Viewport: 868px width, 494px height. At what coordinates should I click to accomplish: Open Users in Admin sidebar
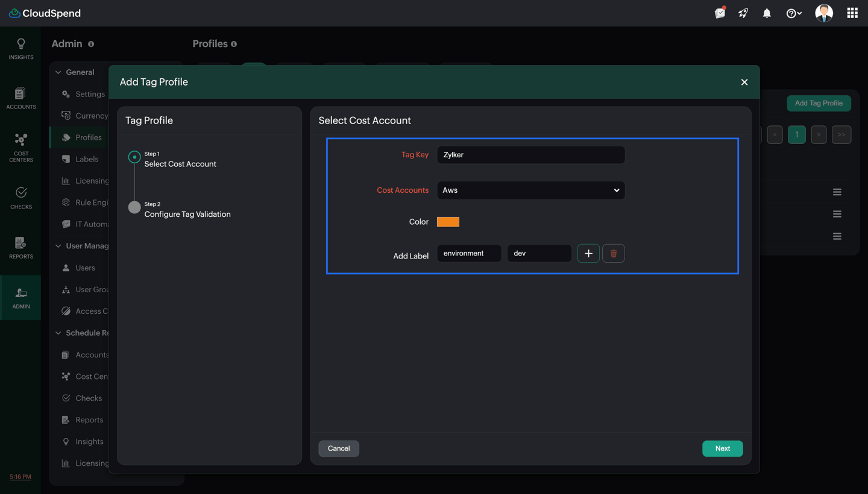tap(78, 267)
